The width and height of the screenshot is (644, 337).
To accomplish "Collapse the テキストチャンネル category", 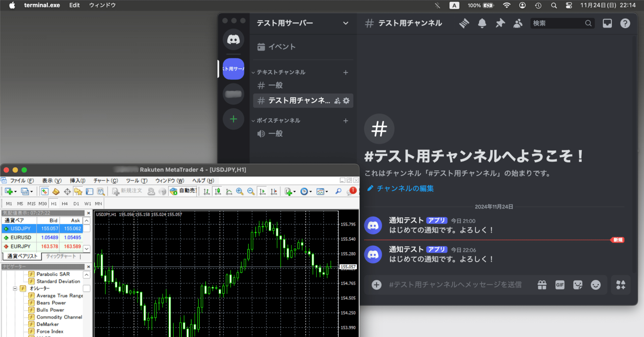I will pos(279,72).
